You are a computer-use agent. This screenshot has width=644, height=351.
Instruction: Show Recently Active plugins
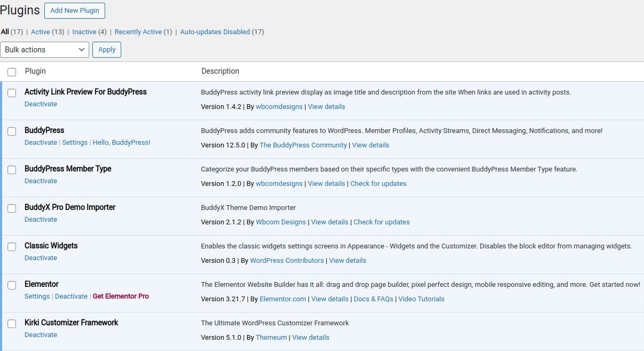pyautogui.click(x=139, y=32)
